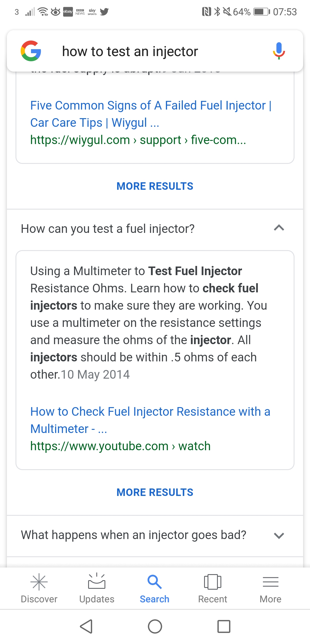Tap the microphone voice search icon
The image size is (310, 644).
click(x=279, y=51)
